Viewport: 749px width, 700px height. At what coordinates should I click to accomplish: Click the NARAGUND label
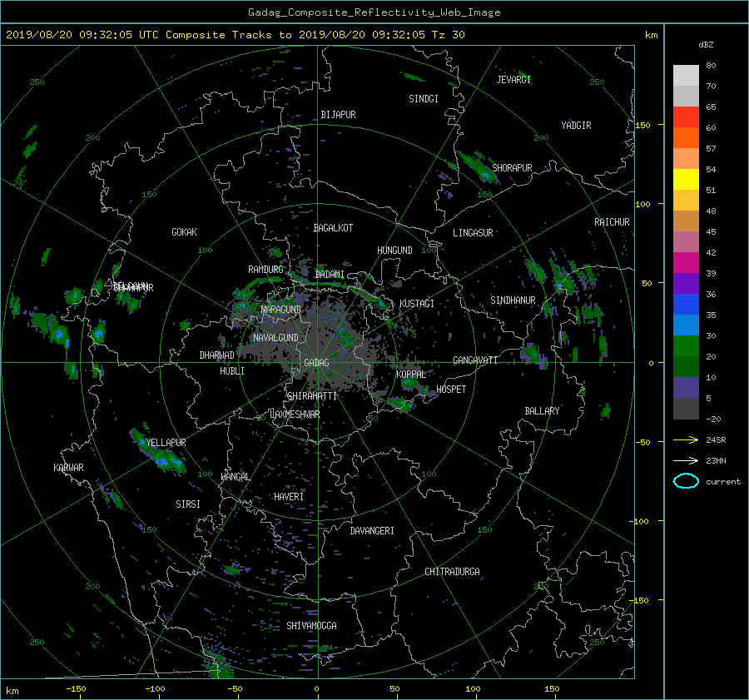tap(281, 309)
